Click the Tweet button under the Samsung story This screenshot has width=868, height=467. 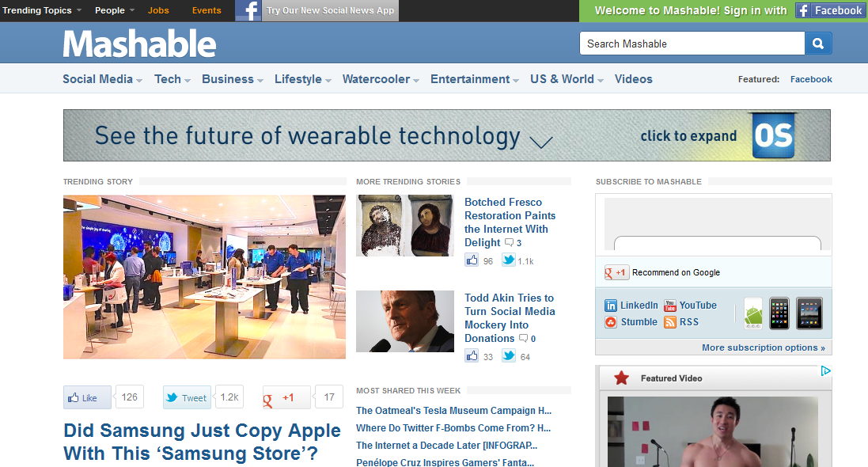(187, 397)
